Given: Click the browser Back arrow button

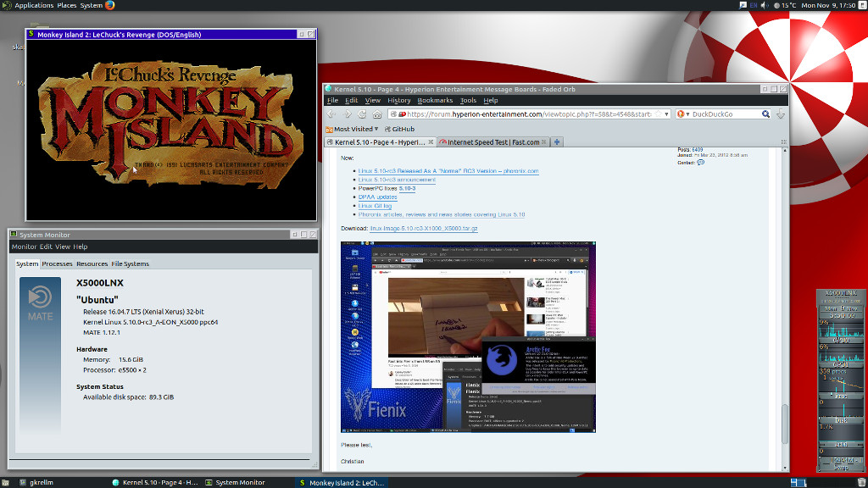Looking at the screenshot, I should [x=331, y=114].
